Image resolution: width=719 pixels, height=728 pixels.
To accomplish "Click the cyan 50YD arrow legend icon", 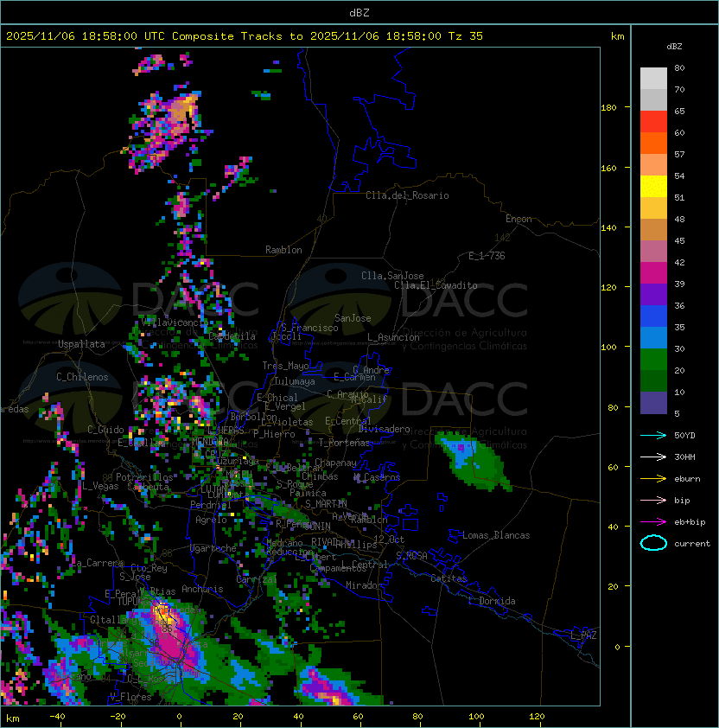I will point(653,436).
